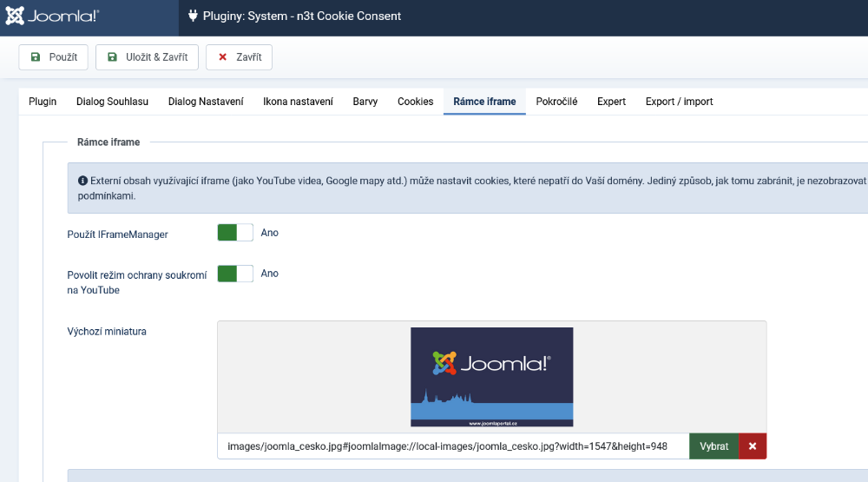This screenshot has width=868, height=482.
Task: Click the red X clear image button
Action: [753, 446]
